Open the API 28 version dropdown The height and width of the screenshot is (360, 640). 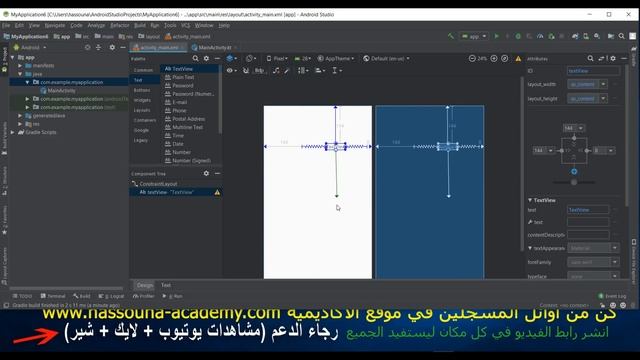(302, 58)
